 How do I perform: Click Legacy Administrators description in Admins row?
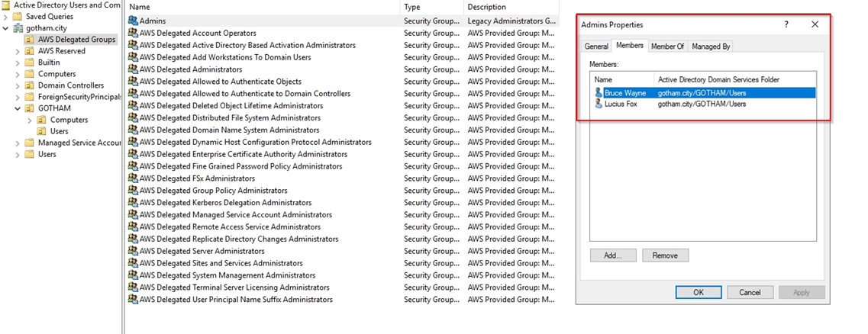tap(511, 21)
